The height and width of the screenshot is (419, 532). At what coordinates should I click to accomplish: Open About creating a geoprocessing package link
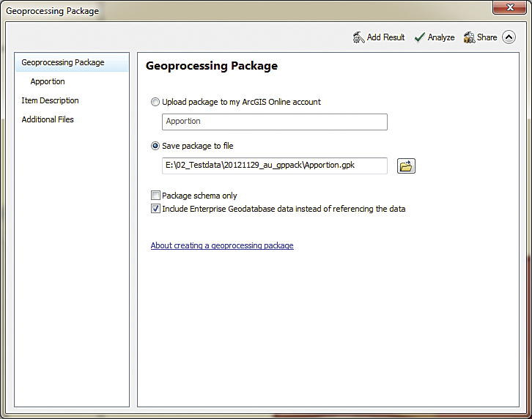tap(222, 246)
